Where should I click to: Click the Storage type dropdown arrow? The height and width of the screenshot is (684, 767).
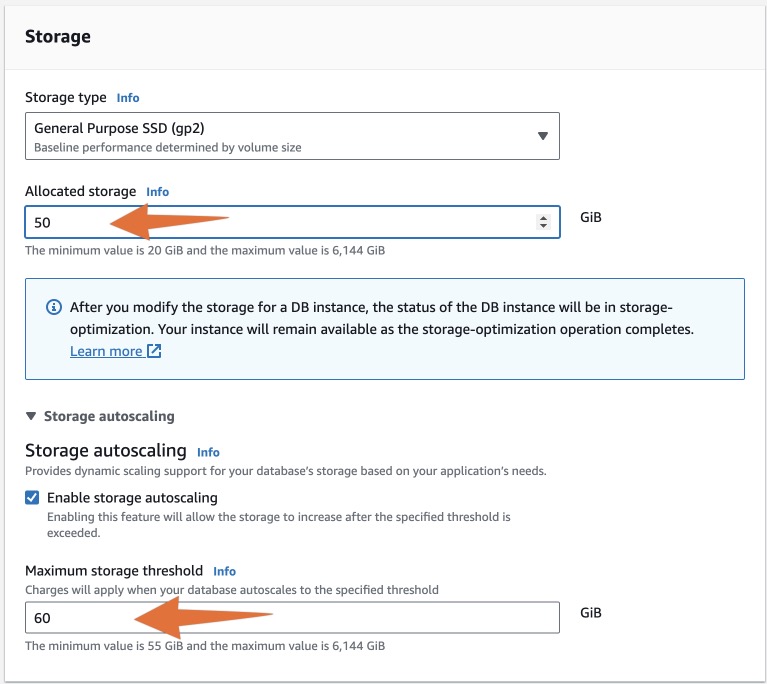point(542,136)
